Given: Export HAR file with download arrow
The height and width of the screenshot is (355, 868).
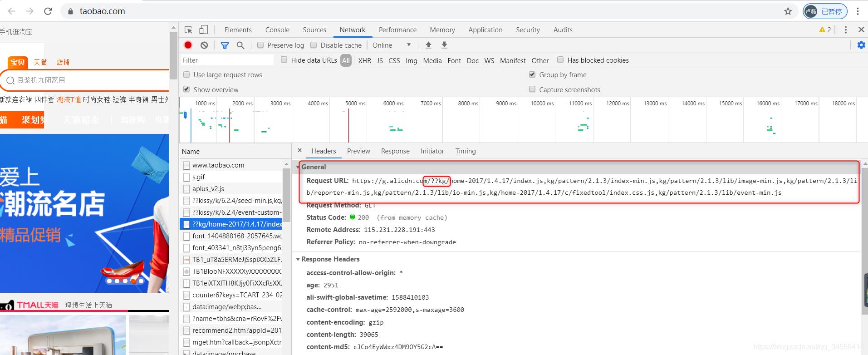Looking at the screenshot, I should (444, 45).
